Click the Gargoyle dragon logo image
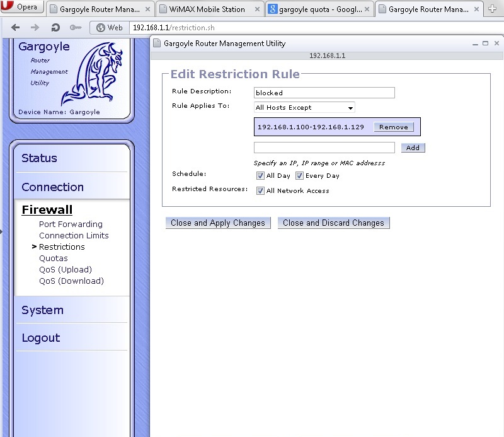This screenshot has height=437, width=504. (x=93, y=73)
